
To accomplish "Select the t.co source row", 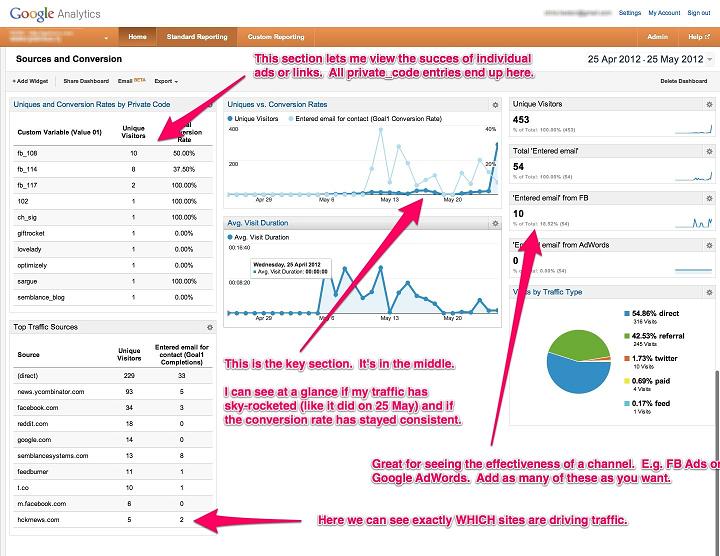I will coord(113,488).
